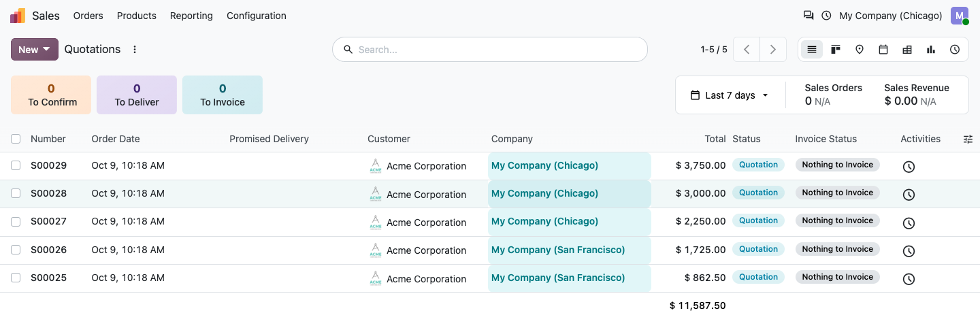Open the Configuration menu
Viewport: 980px width, 313px height.
tap(257, 16)
